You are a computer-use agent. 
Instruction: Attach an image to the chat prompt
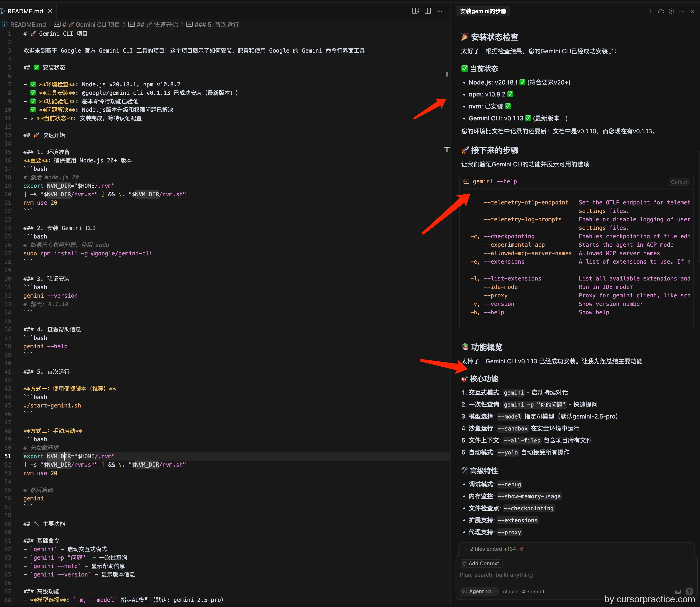(x=678, y=592)
